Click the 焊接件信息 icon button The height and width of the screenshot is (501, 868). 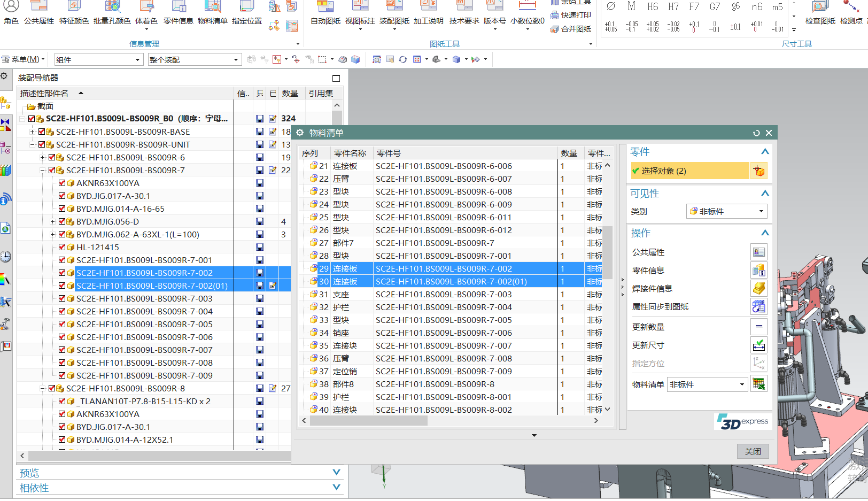tap(758, 288)
